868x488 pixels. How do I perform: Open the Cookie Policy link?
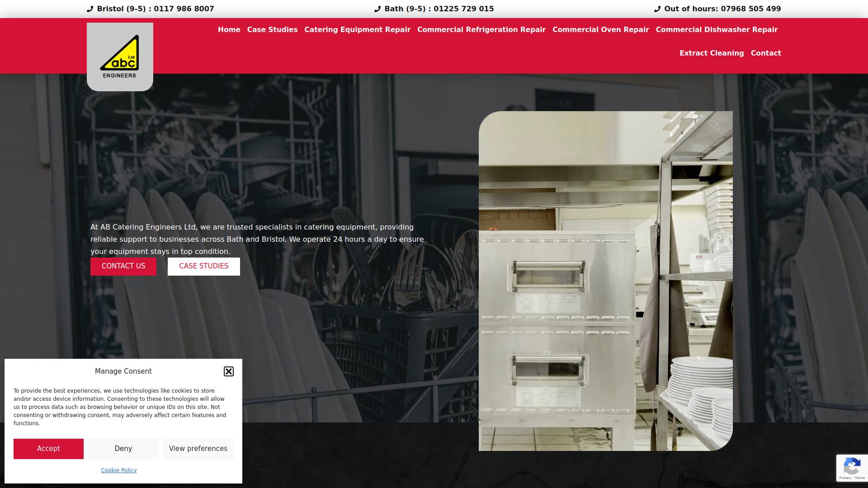tap(118, 470)
